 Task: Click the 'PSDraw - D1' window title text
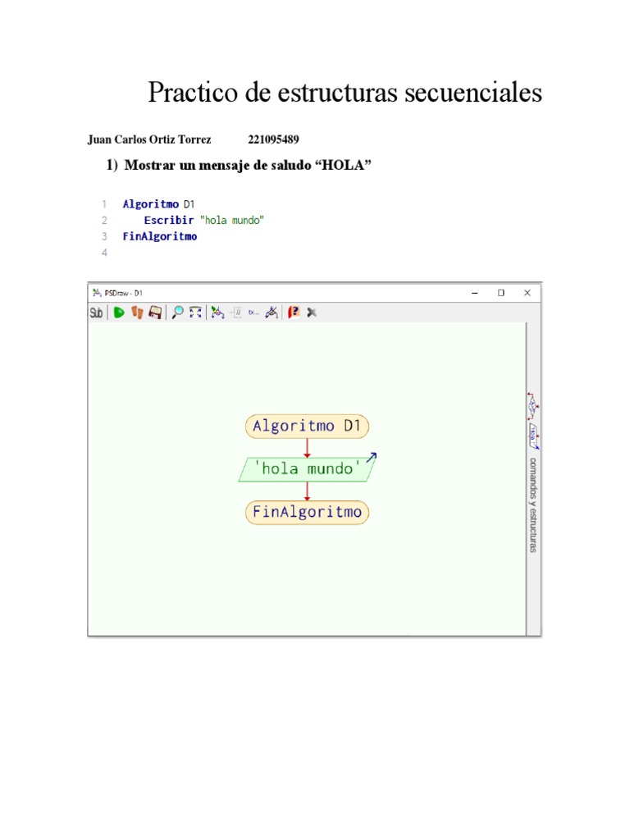(x=123, y=293)
